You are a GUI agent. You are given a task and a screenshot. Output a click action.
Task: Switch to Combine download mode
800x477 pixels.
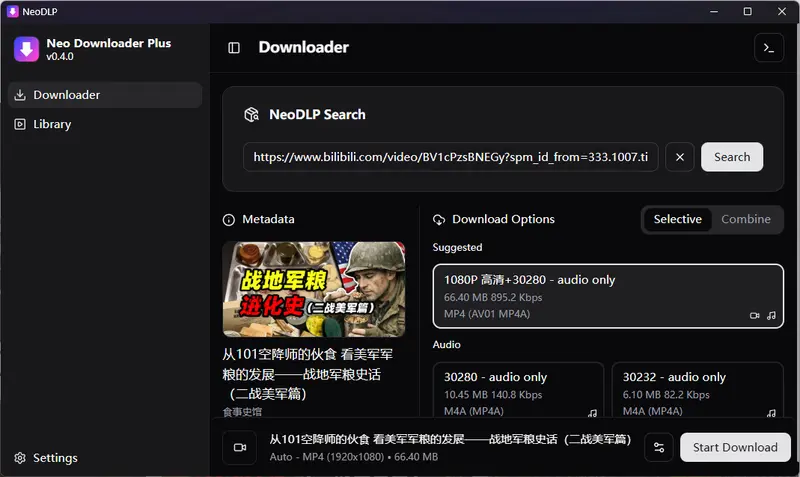(746, 219)
